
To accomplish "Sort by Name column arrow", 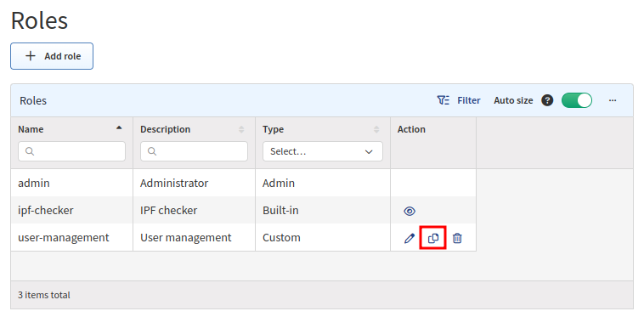I will click(119, 127).
